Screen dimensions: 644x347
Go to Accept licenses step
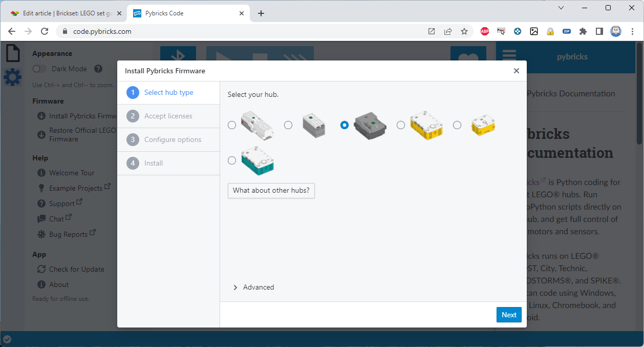[168, 116]
